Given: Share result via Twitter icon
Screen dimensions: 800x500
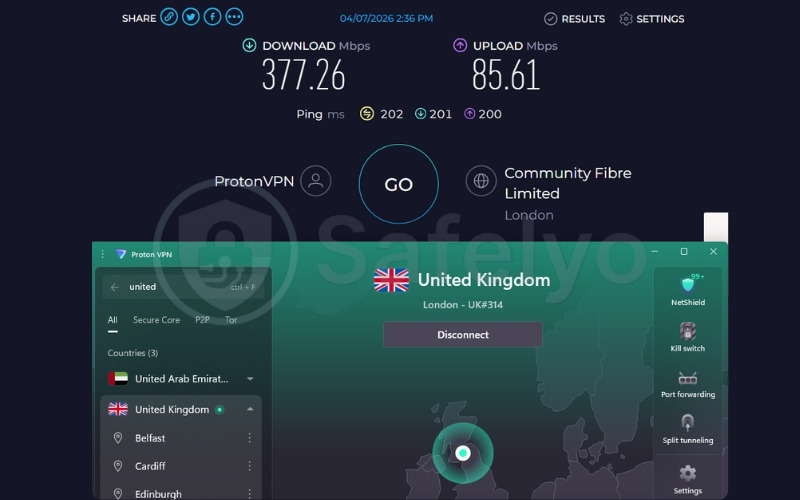Looking at the screenshot, I should click(191, 17).
